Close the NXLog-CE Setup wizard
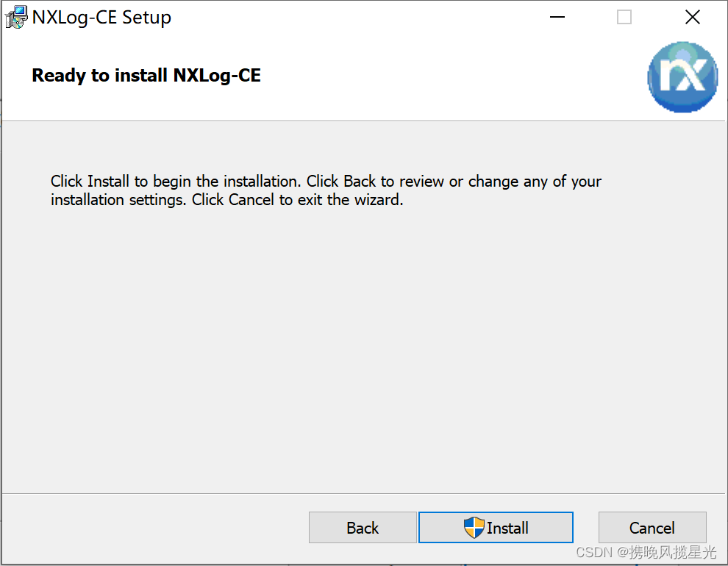728x566 pixels. pyautogui.click(x=692, y=16)
